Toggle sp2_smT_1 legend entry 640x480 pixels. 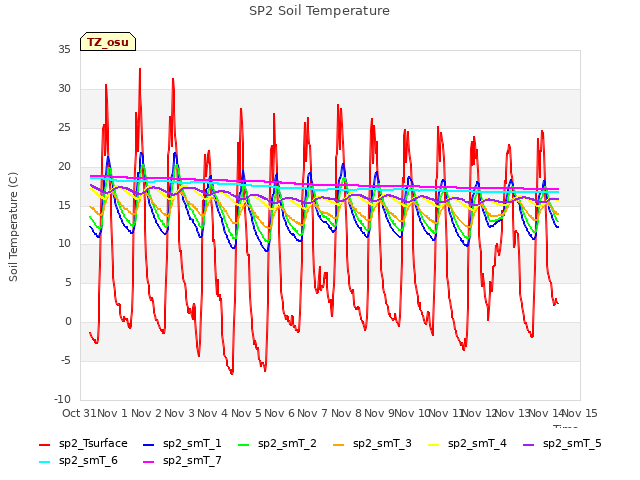[182, 443]
